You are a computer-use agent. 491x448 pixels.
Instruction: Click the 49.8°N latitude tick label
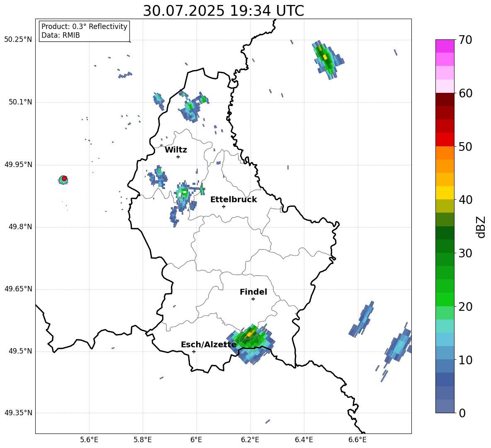20,227
